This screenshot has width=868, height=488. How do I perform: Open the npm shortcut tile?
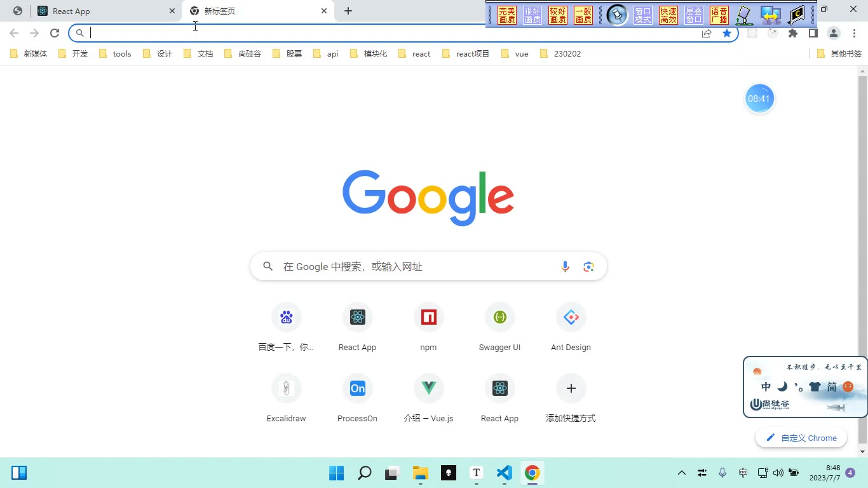[x=428, y=328]
